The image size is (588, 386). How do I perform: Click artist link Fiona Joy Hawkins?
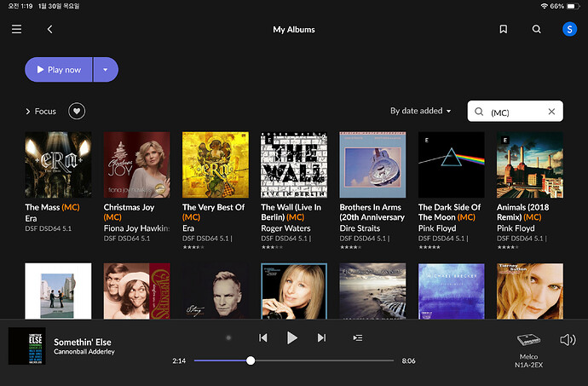coord(136,228)
